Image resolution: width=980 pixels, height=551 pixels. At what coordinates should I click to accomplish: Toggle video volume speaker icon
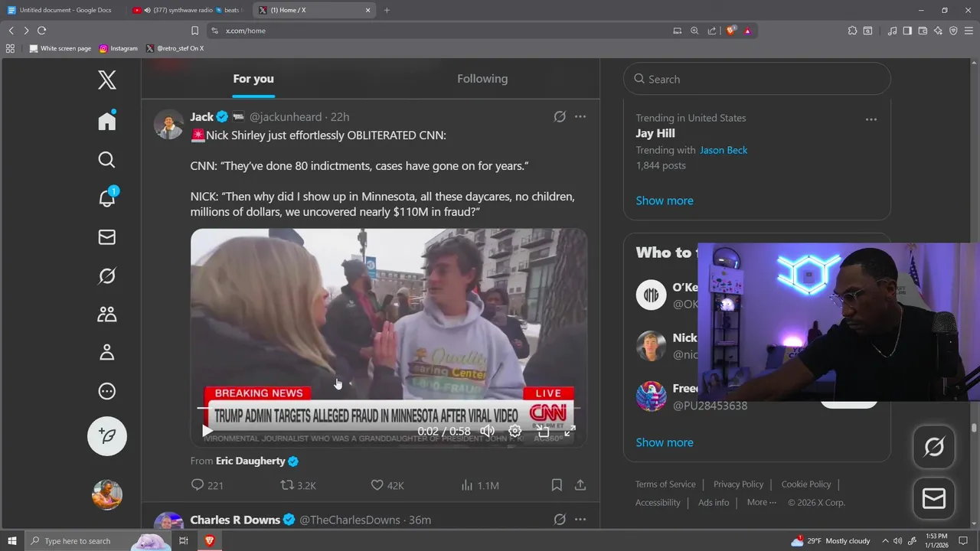click(487, 431)
